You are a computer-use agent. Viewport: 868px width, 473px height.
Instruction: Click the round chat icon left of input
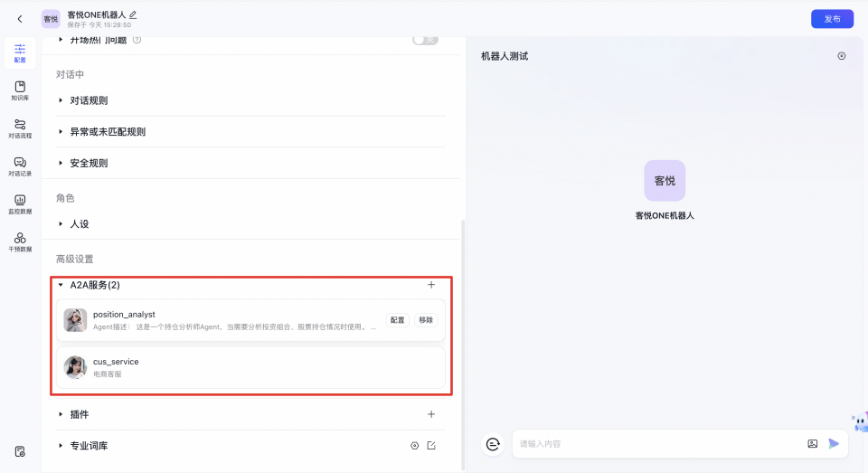pos(493,444)
